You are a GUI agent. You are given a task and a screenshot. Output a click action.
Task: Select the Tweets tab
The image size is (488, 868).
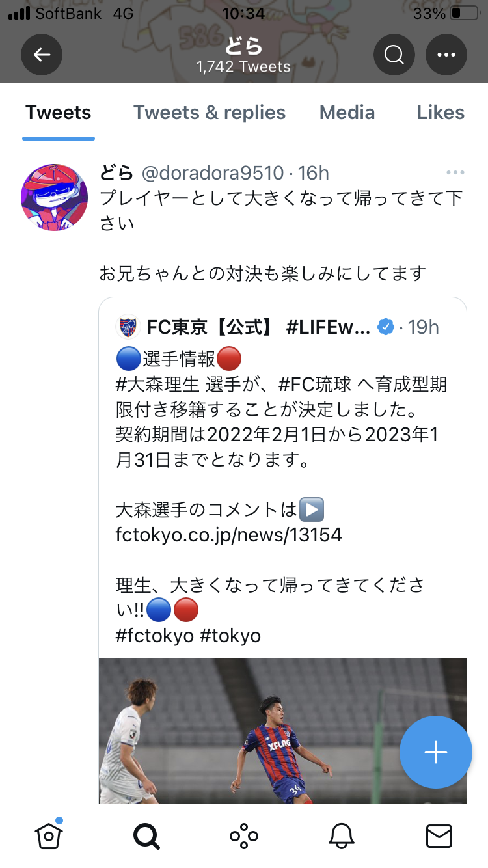pos(59,113)
